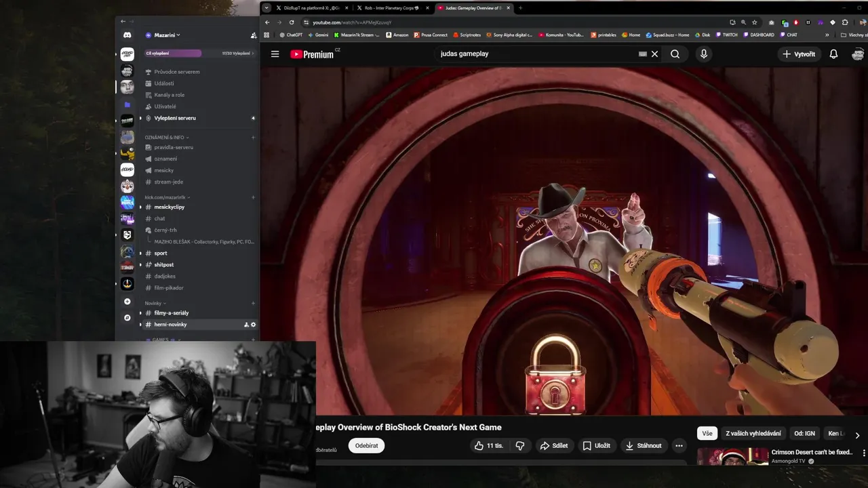Select the Vše filter chip

(707, 434)
